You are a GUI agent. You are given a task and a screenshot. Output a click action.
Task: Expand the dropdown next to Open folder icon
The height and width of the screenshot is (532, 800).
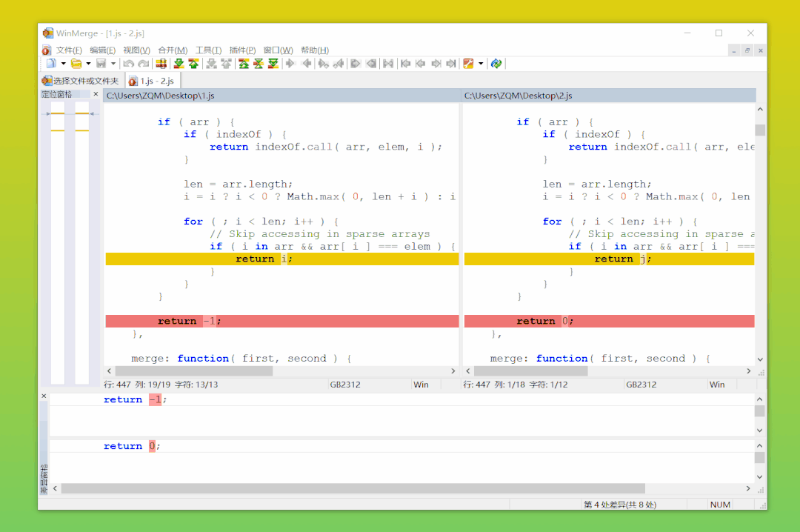coord(88,63)
